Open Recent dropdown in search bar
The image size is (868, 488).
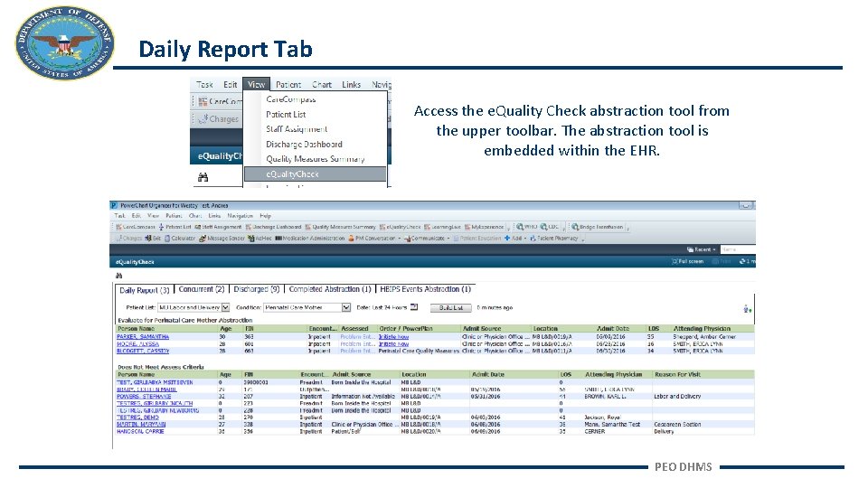pyautogui.click(x=702, y=249)
